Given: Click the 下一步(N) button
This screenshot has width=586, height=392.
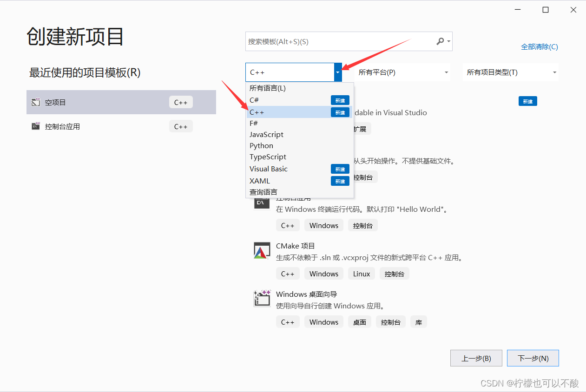Looking at the screenshot, I should [533, 358].
